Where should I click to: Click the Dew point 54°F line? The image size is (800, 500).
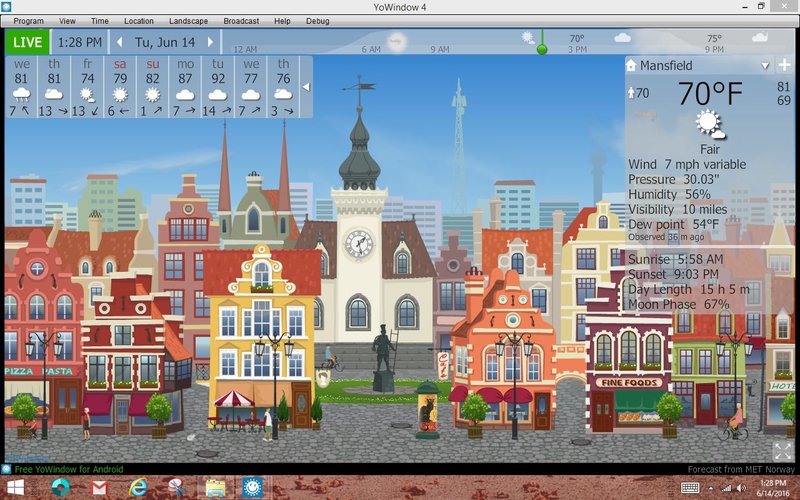(673, 224)
